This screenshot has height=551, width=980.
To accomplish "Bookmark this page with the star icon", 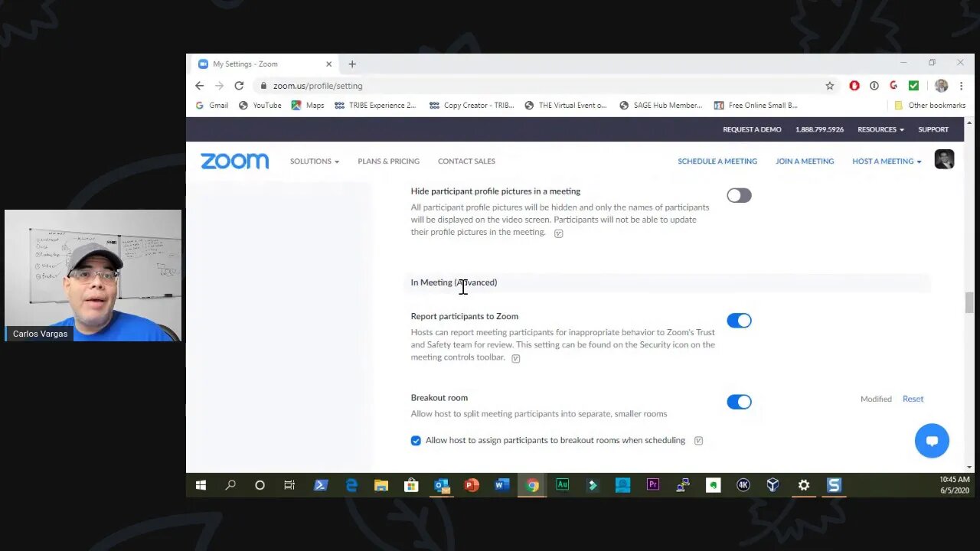I will tap(830, 86).
